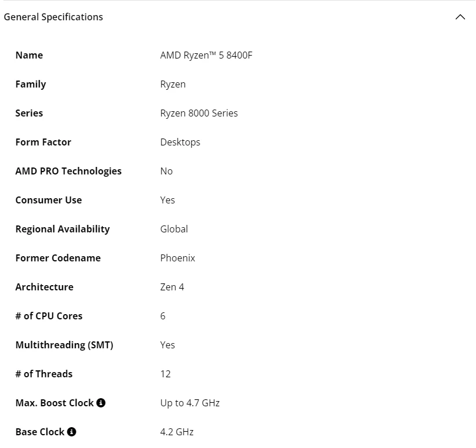Click the Family row label
The width and height of the screenshot is (476, 448).
(x=31, y=84)
